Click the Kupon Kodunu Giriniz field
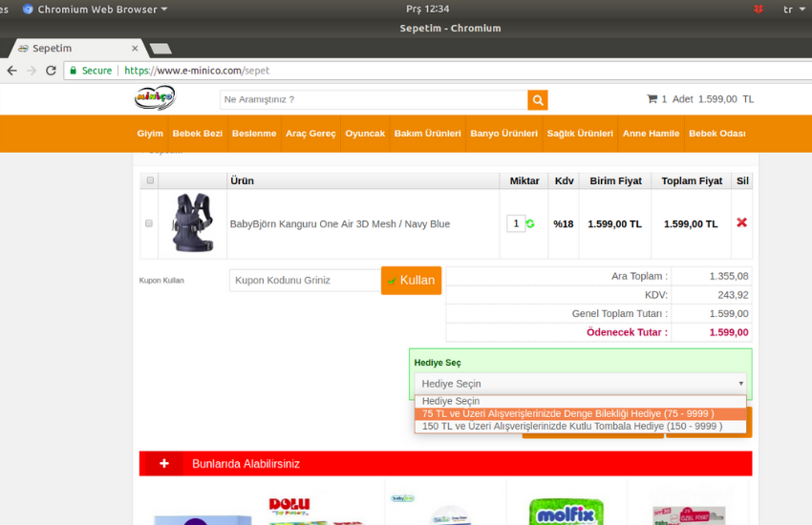The image size is (812, 525). (305, 281)
